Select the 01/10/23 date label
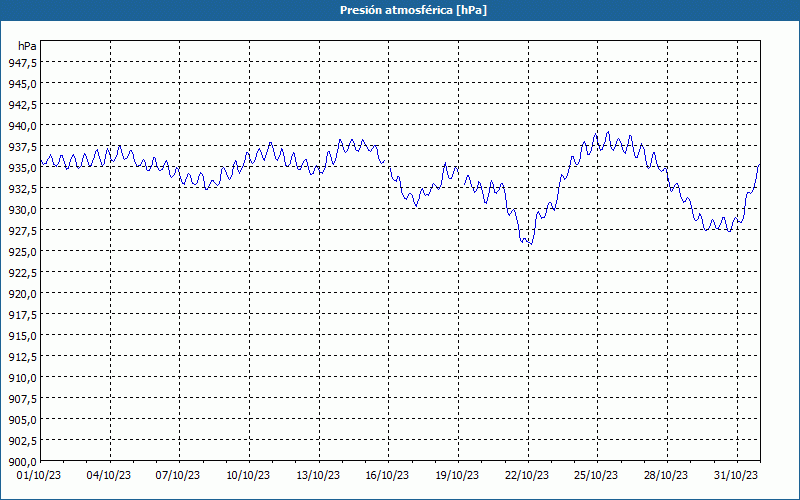Viewport: 800px width, 500px height. (x=39, y=476)
